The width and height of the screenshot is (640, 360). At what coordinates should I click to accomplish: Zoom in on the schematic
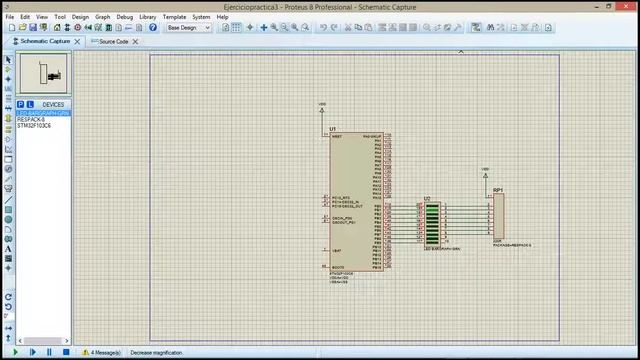click(x=274, y=27)
